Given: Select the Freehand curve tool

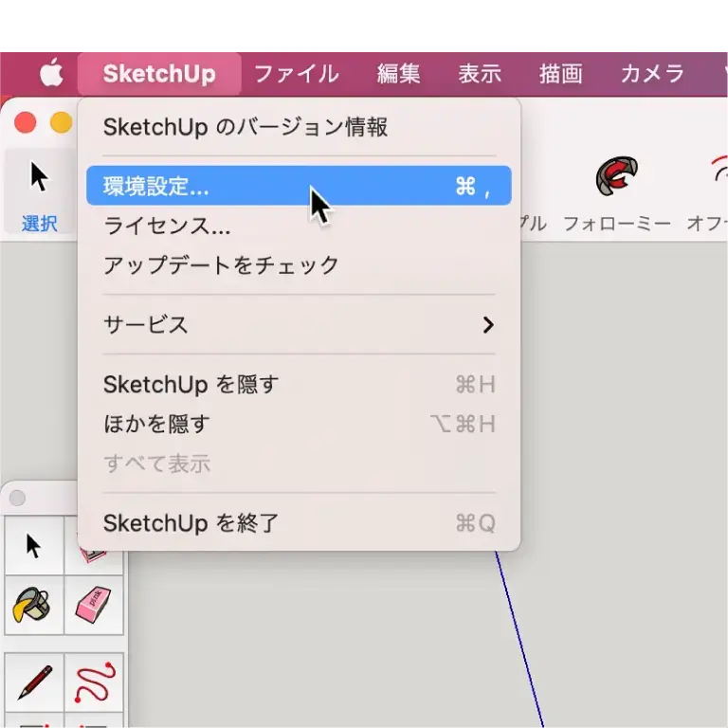Looking at the screenshot, I should (x=94, y=682).
